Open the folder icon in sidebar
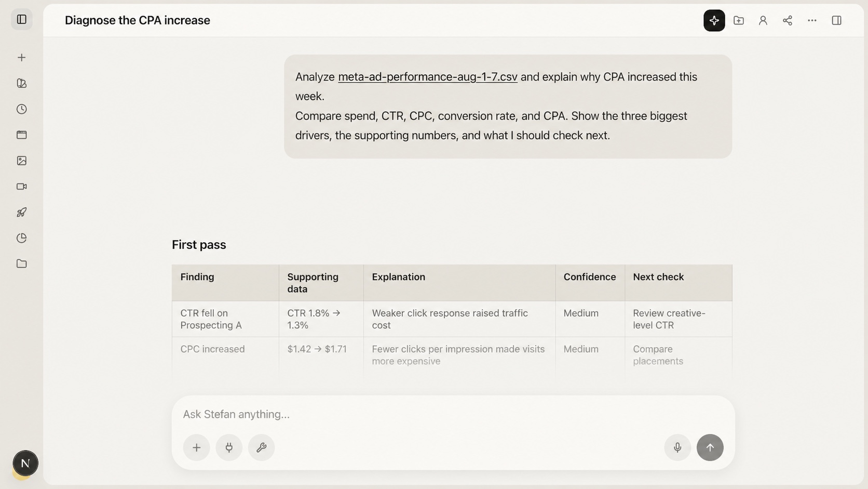 22,263
